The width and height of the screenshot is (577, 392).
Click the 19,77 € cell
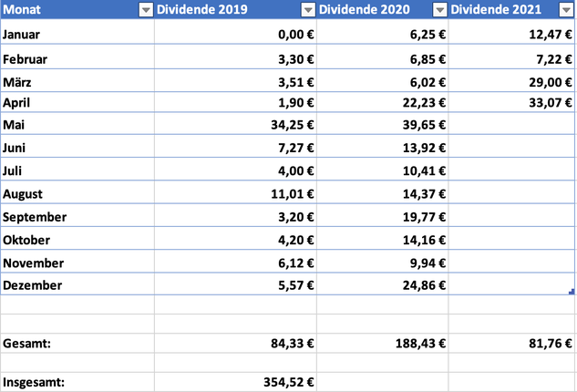click(x=383, y=215)
